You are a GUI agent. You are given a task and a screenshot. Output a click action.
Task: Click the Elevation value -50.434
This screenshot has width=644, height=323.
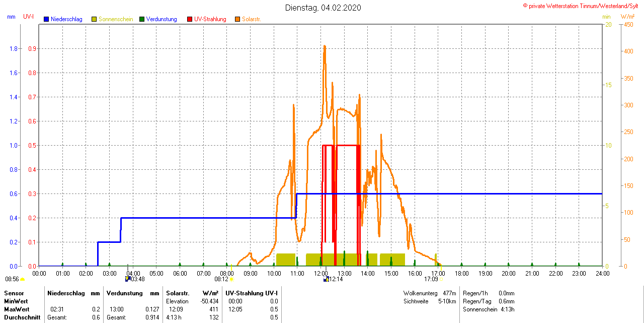[x=209, y=301]
